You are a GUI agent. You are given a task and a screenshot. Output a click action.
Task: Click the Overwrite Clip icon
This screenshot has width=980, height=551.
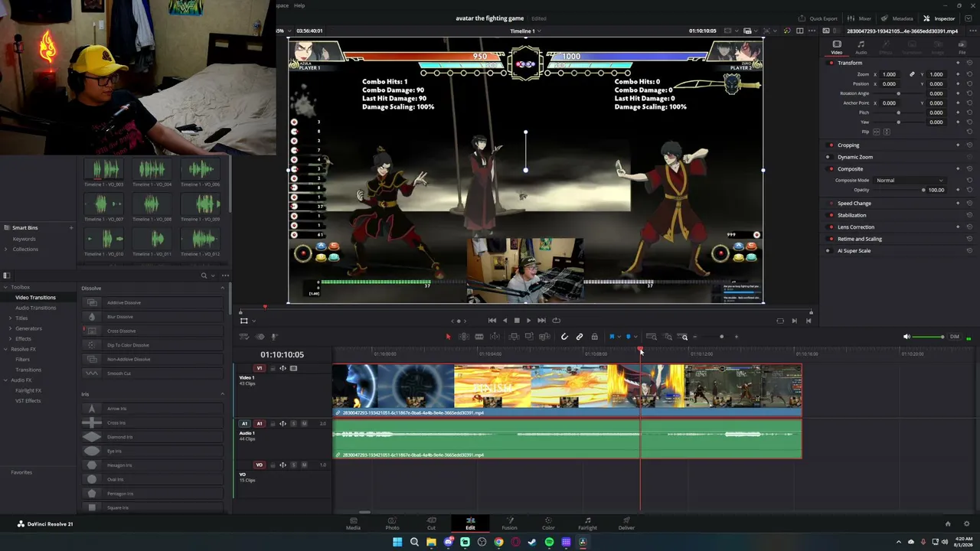[529, 337]
